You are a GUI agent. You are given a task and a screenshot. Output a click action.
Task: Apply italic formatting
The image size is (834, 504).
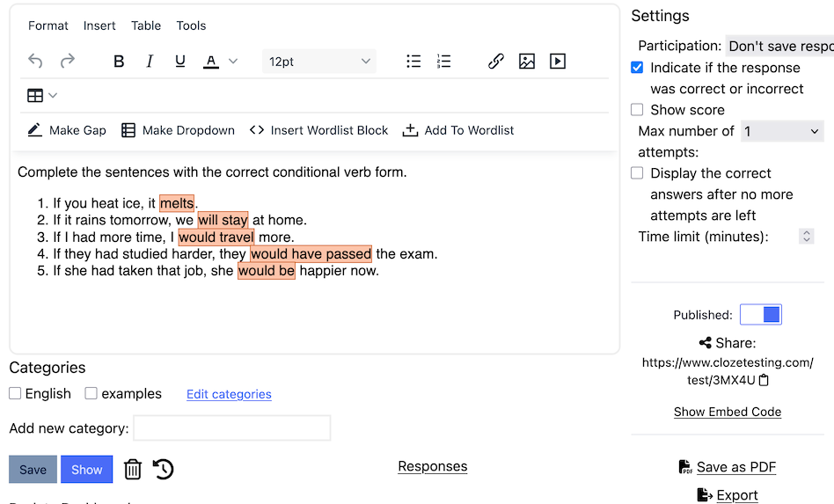[x=150, y=62]
